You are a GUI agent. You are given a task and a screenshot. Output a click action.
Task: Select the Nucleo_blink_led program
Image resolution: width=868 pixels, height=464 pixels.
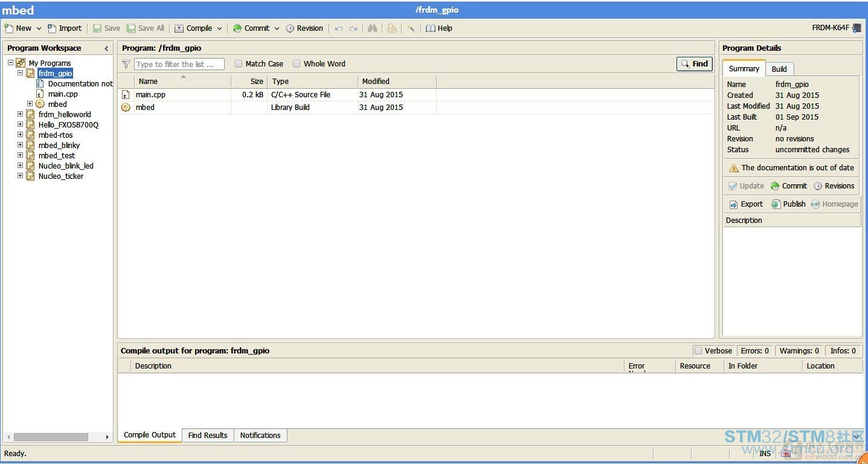tap(66, 166)
